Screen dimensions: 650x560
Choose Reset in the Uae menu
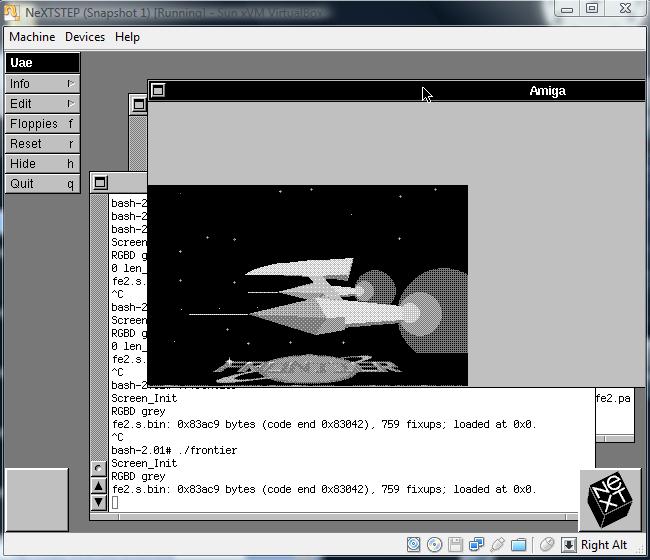(x=42, y=144)
